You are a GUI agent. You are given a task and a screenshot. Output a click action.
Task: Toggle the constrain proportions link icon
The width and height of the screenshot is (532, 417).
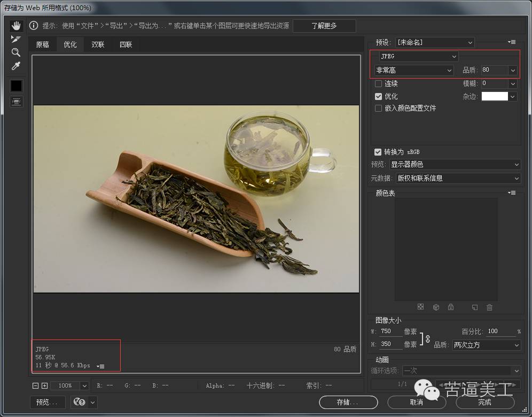427,339
